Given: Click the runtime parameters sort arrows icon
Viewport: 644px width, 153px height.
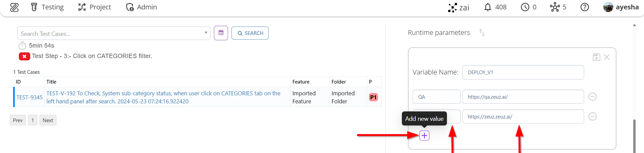Looking at the screenshot, I should tap(482, 33).
